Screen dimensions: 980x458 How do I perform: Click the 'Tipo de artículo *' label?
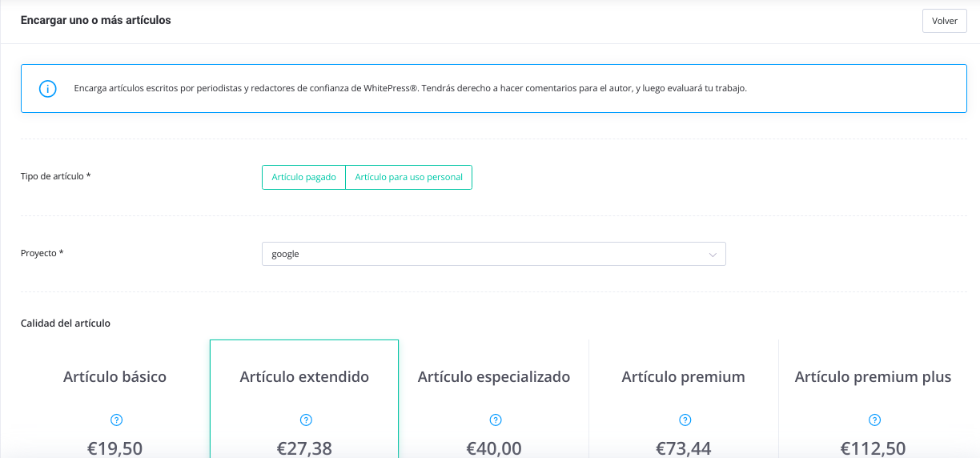pos(56,175)
